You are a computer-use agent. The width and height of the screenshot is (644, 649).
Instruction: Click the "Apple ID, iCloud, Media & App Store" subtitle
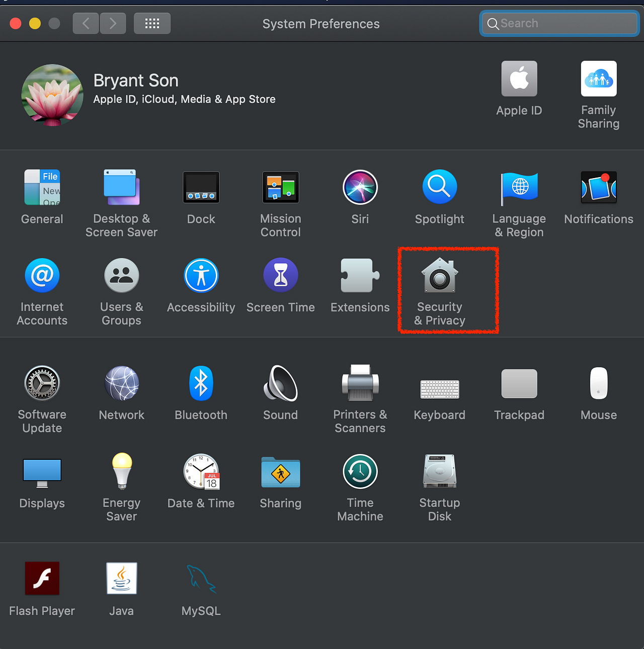(x=185, y=99)
